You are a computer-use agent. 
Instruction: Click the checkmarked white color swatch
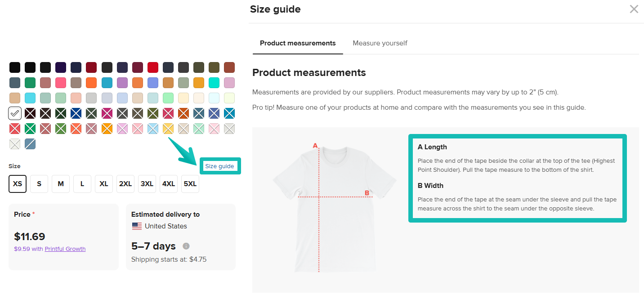[15, 113]
